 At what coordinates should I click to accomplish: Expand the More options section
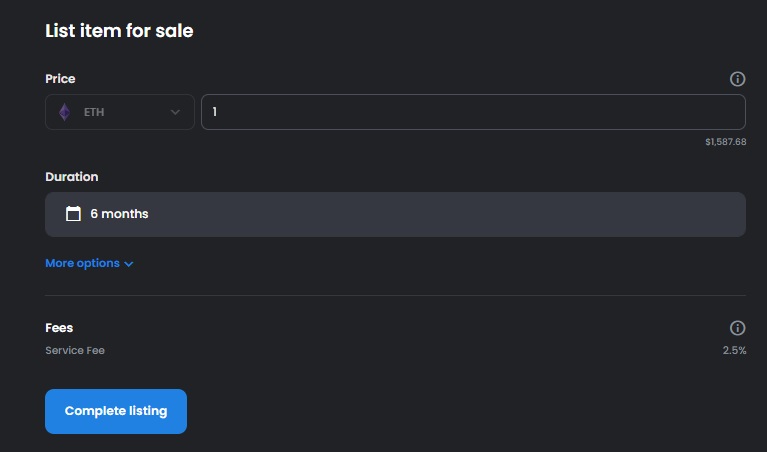89,263
